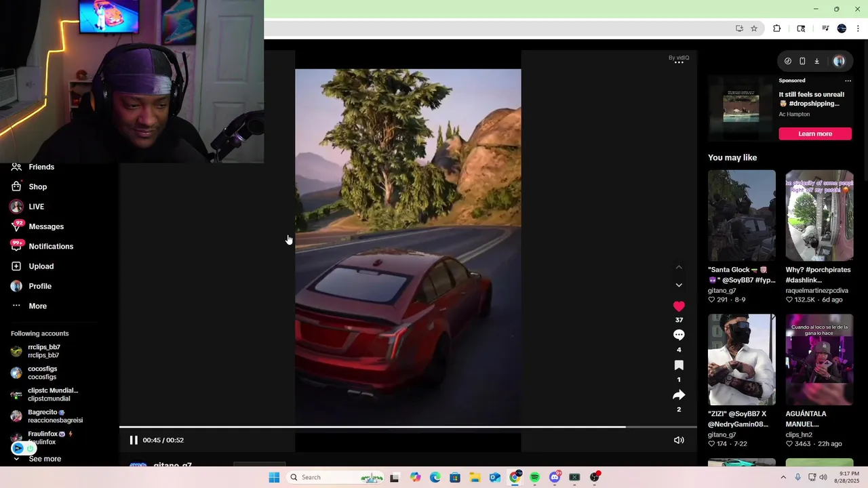This screenshot has height=488, width=868.
Task: Click the Shop bag icon
Action: click(x=16, y=186)
